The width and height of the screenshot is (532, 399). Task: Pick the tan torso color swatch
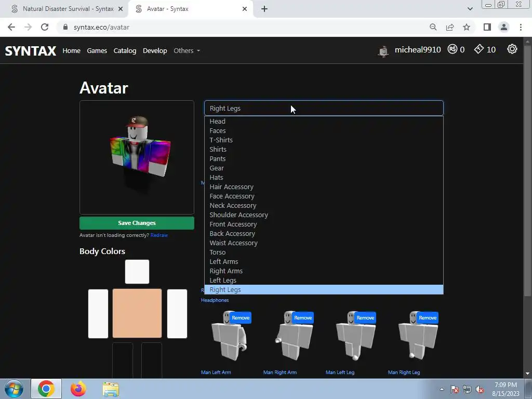pyautogui.click(x=137, y=313)
